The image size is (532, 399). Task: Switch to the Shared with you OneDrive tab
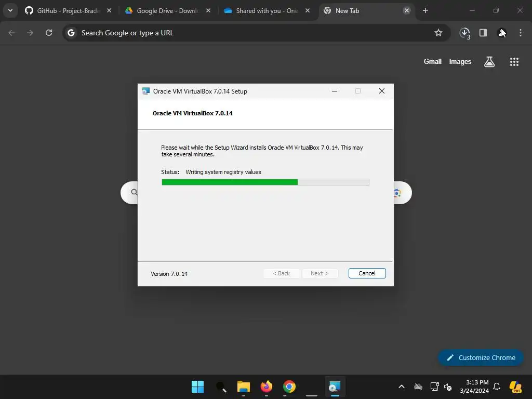pyautogui.click(x=267, y=11)
